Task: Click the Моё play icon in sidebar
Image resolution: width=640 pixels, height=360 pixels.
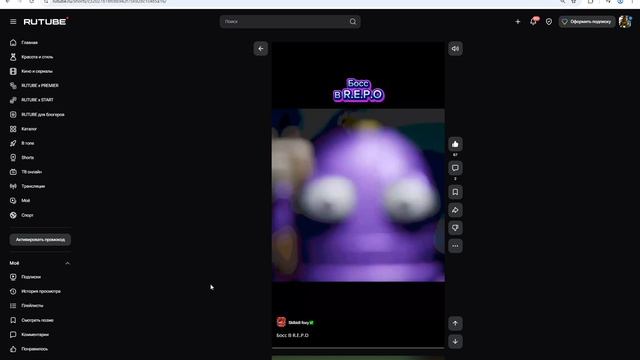Action: click(13, 201)
